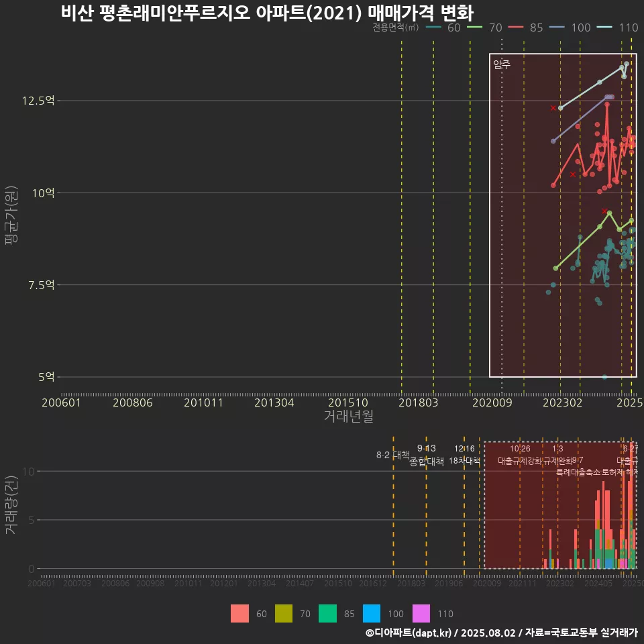Click the 201201 lower x-axis label
The image size is (644, 644).
(x=224, y=583)
